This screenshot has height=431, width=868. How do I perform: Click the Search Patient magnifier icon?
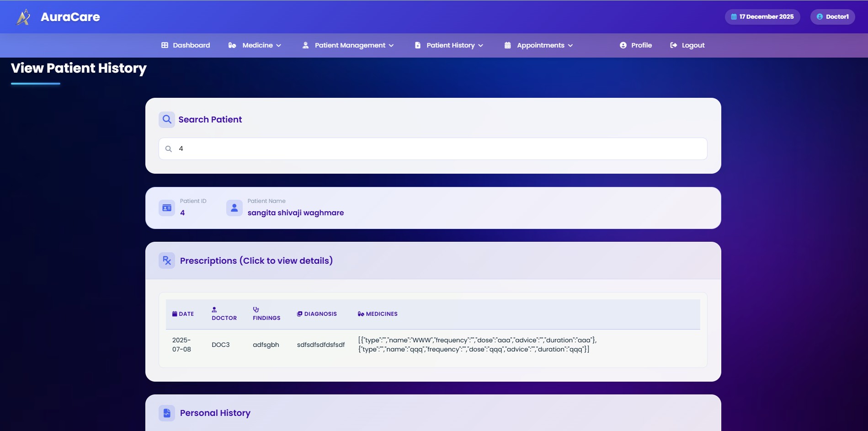tap(167, 120)
